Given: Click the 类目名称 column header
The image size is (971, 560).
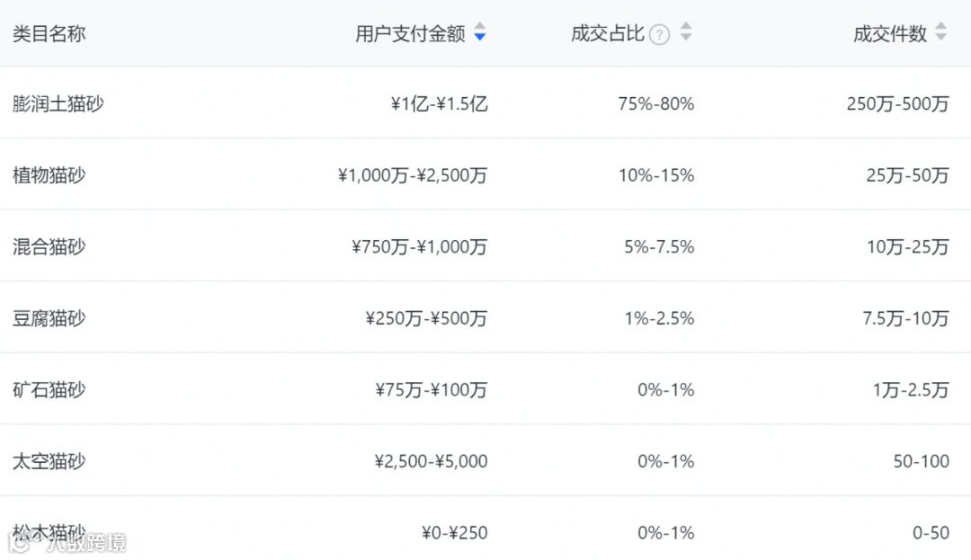Looking at the screenshot, I should click(49, 34).
